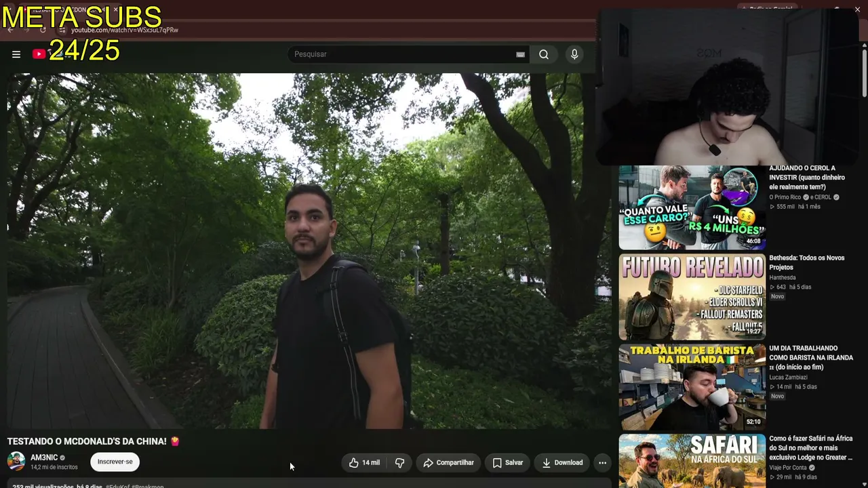The width and height of the screenshot is (868, 488).
Task: Open the 'QUANTO VALE ESSE CARRO' thumbnail
Action: [x=692, y=207]
